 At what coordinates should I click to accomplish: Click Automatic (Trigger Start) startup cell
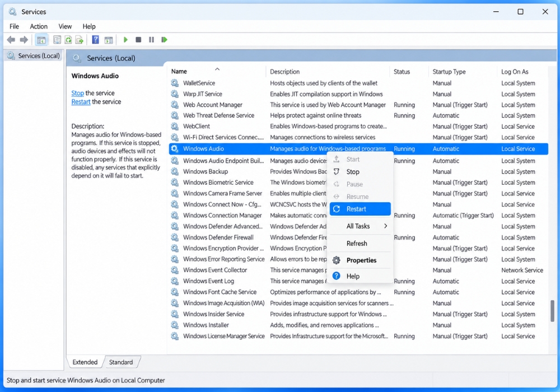click(x=463, y=216)
